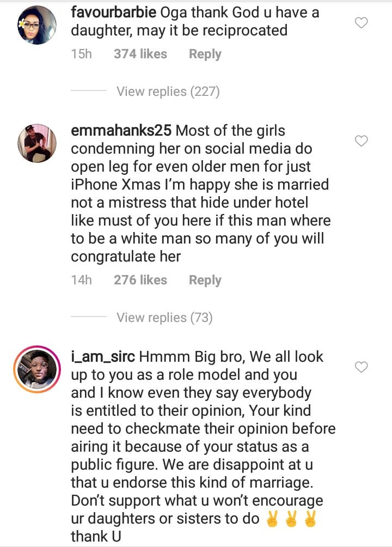Reply to favourbarbie's comment
This screenshot has width=392, height=547.
[205, 54]
